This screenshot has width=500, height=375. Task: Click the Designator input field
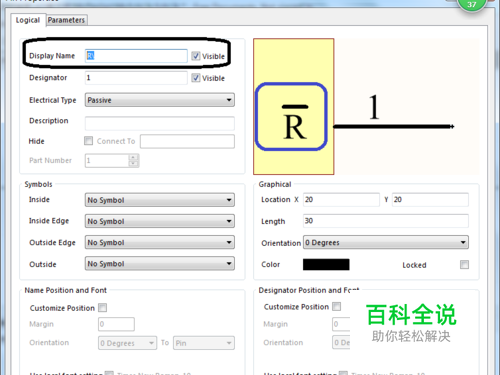136,78
